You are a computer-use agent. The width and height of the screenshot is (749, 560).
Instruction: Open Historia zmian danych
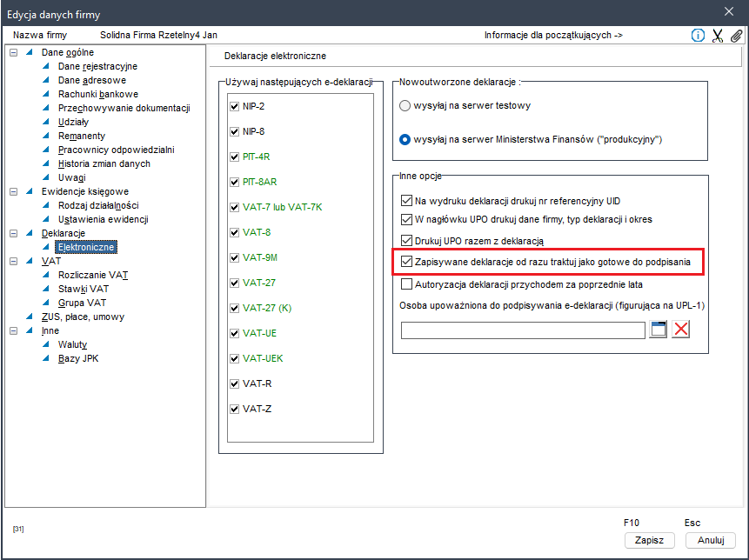pyautogui.click(x=104, y=163)
